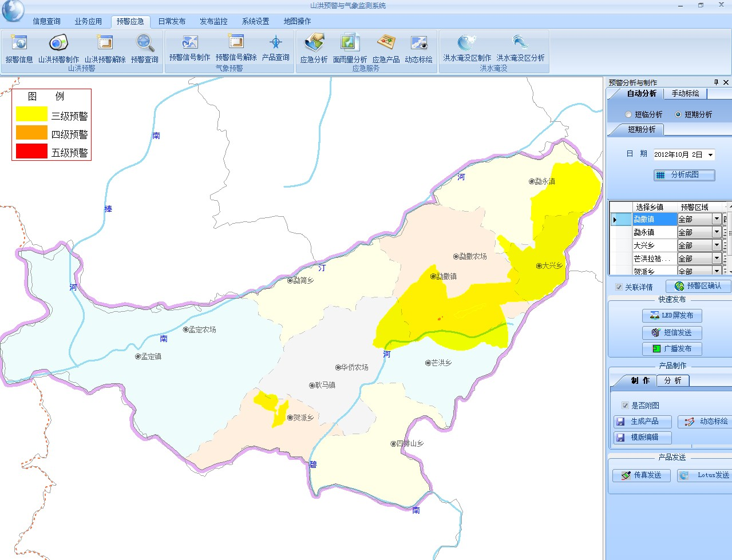This screenshot has height=560, width=732.
Task: Switch to the 手动标绘 tab
Action: (x=685, y=93)
